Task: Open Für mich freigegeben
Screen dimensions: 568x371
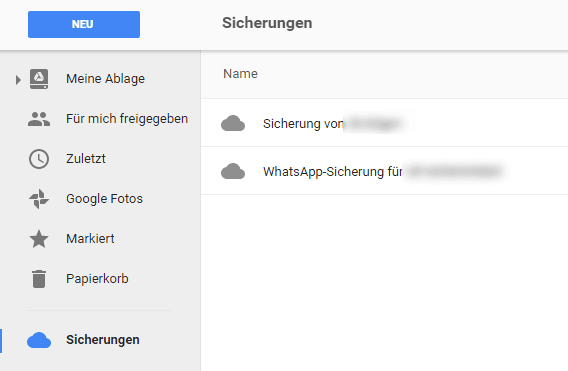Action: 127,118
